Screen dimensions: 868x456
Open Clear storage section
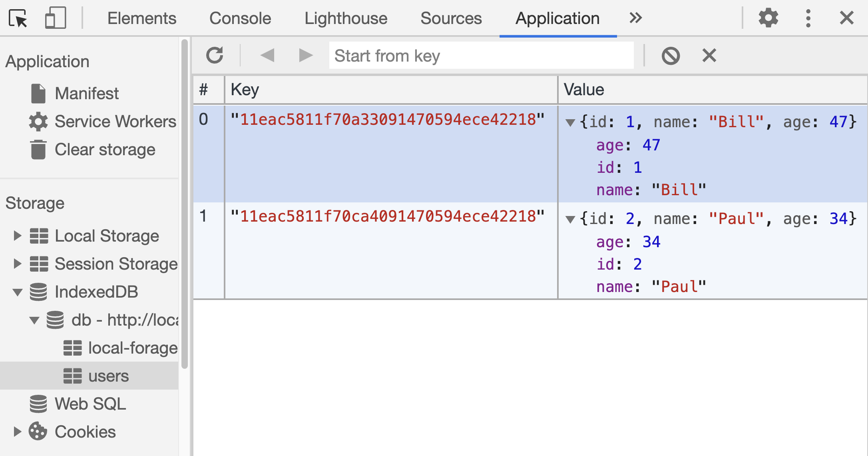tap(105, 150)
